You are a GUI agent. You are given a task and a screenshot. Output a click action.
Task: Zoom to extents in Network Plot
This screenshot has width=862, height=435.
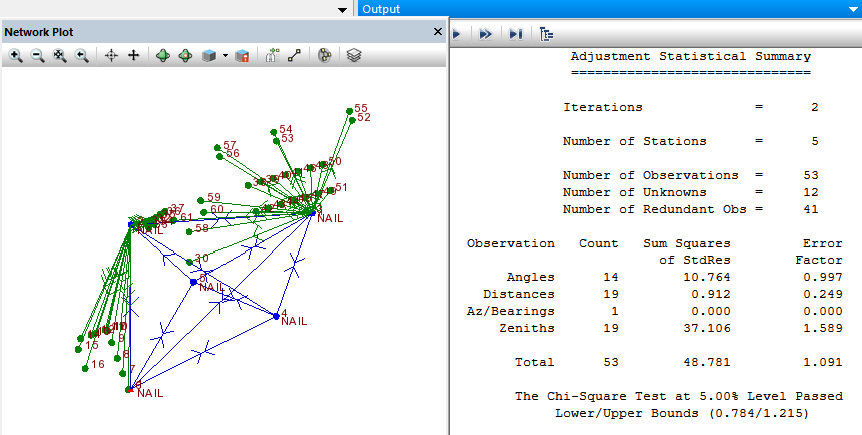pos(59,56)
